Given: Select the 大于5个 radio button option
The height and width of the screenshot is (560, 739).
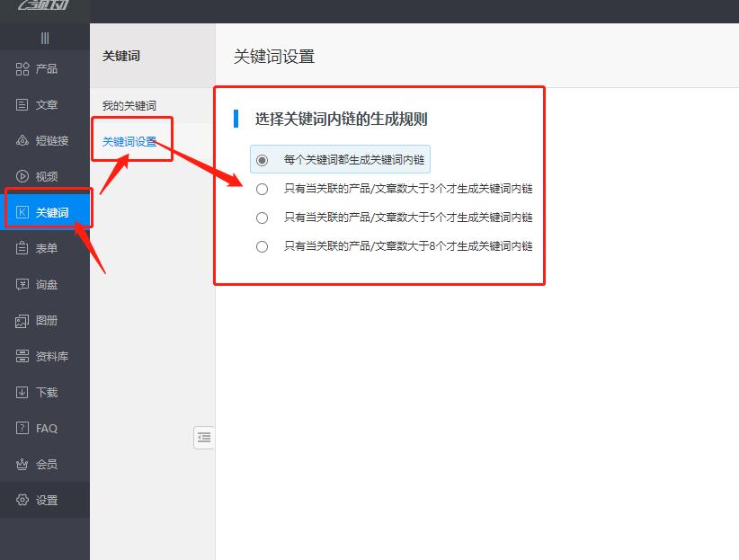Looking at the screenshot, I should click(263, 218).
